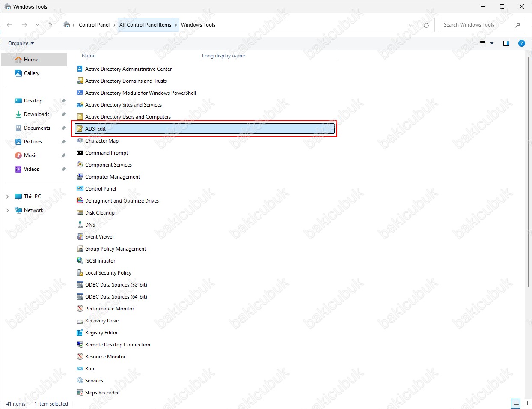Click the Registry Editor icon
This screenshot has width=532, height=409.
(80, 333)
